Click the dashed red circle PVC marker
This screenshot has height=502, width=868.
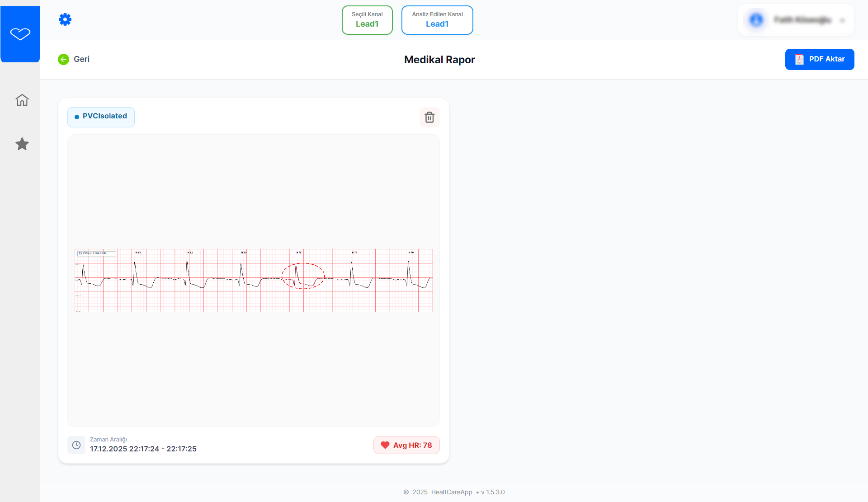point(303,276)
